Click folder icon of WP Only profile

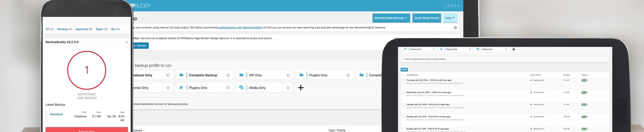click(241, 75)
